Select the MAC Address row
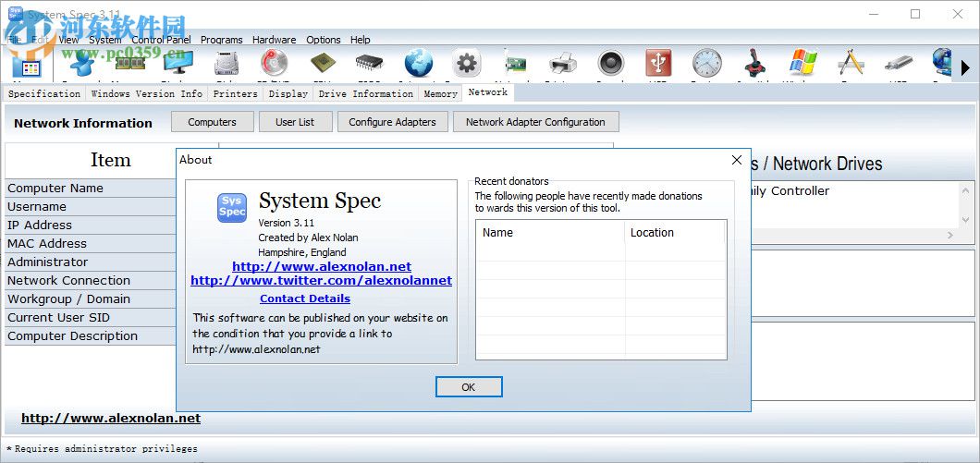 coord(92,244)
